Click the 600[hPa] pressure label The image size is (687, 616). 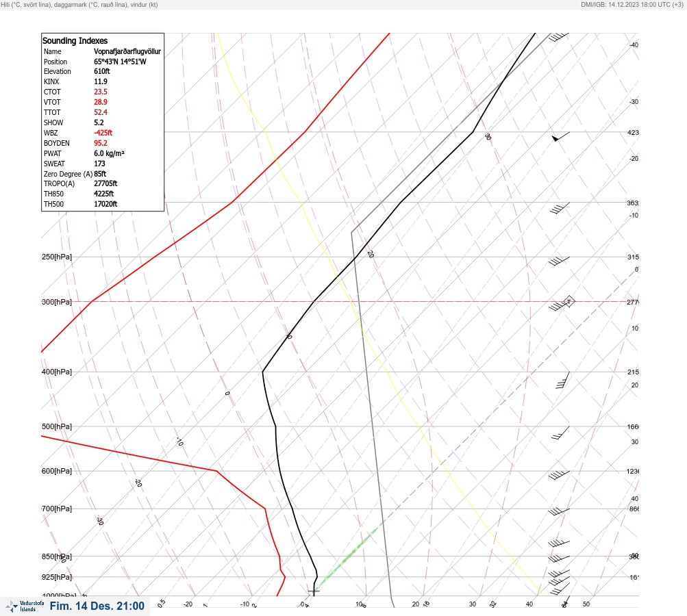(57, 471)
